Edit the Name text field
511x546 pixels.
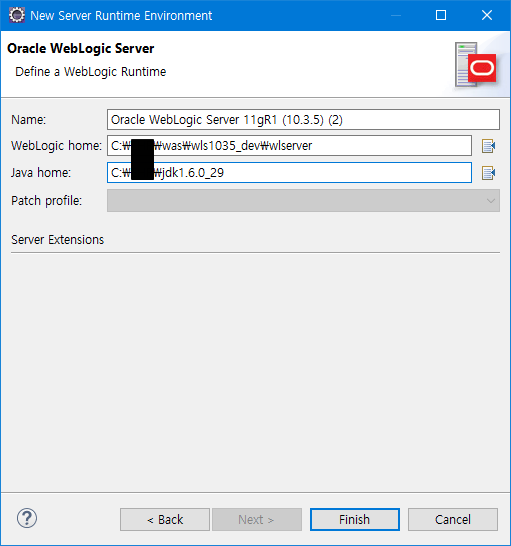pyautogui.click(x=303, y=120)
